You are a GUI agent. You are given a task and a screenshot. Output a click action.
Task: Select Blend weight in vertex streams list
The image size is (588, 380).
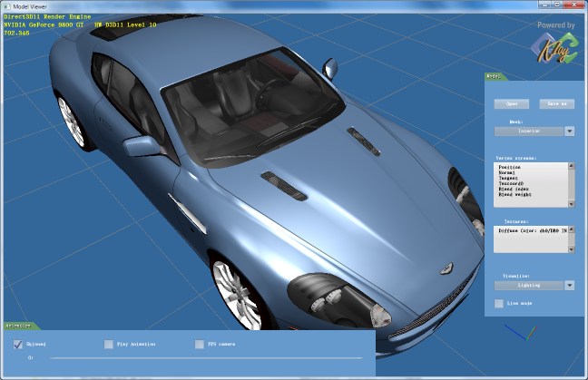(x=514, y=194)
